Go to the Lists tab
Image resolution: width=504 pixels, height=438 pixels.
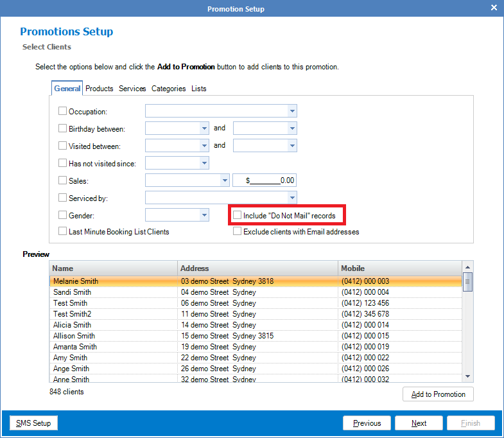tap(199, 89)
